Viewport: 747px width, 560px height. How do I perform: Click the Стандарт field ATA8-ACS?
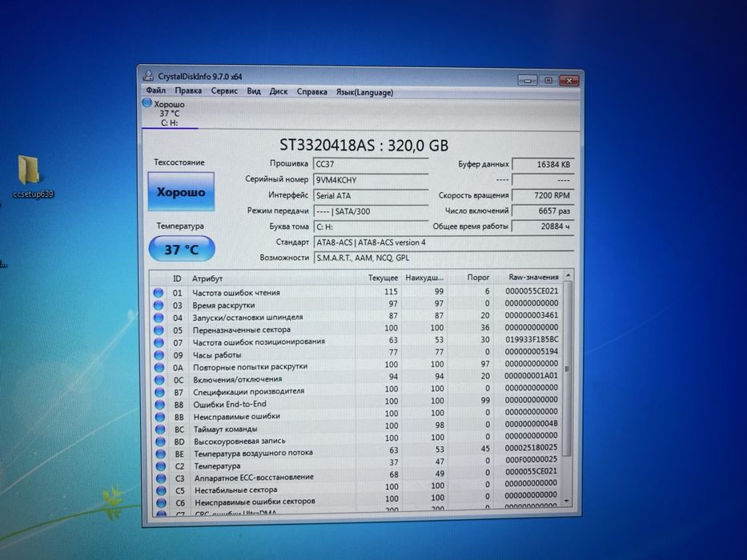coord(444,243)
